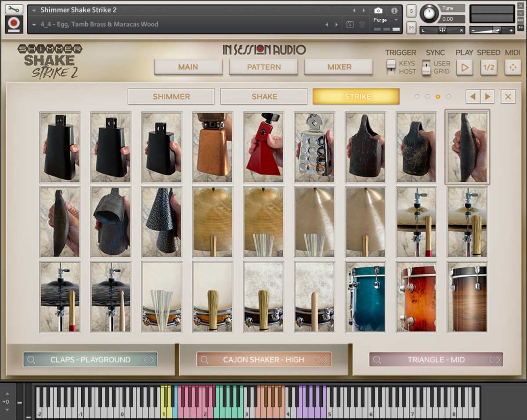527x420 pixels.
Task: Switch to STRIKE category tab
Action: pyautogui.click(x=356, y=97)
